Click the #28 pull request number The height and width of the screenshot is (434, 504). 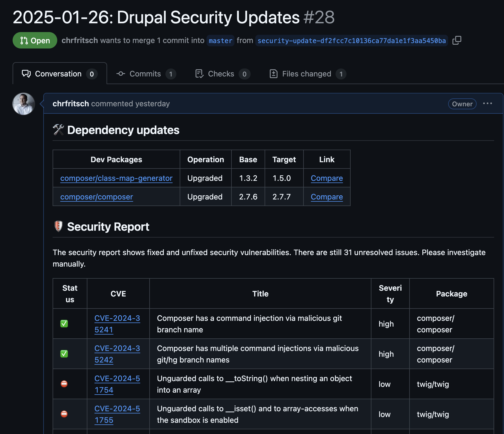(x=319, y=17)
